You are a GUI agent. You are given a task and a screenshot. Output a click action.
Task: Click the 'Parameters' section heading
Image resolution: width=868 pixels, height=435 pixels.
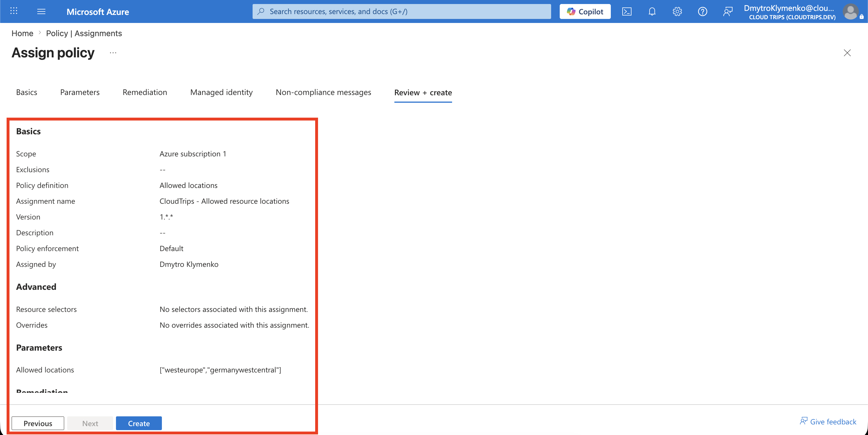39,348
